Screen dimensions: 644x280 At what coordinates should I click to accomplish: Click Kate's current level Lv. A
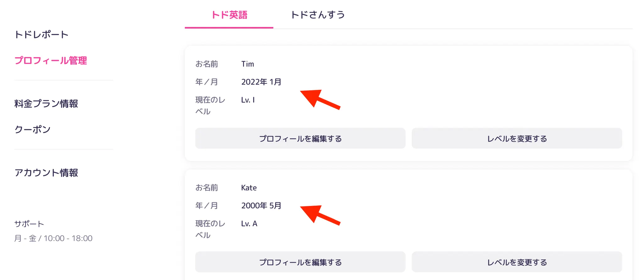249,224
